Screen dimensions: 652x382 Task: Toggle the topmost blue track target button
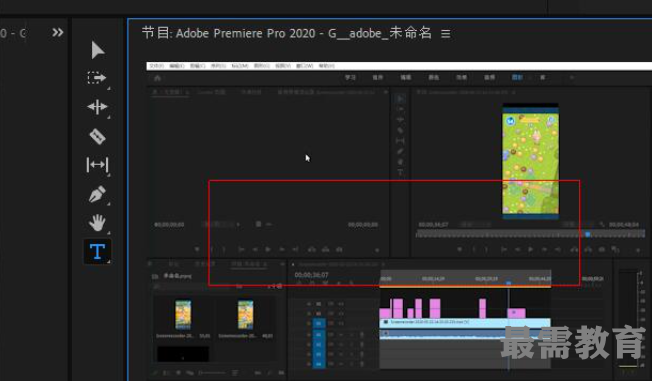click(x=319, y=323)
